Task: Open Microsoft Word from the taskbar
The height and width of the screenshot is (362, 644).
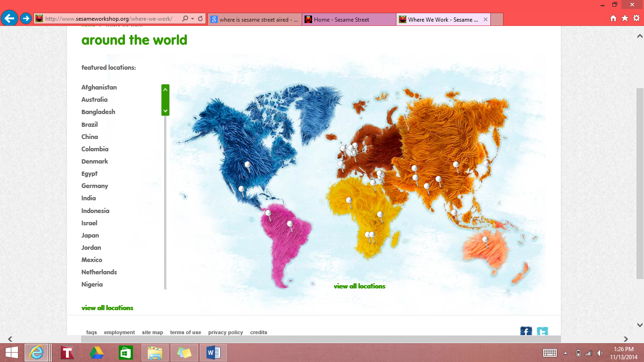Action: tap(214, 353)
